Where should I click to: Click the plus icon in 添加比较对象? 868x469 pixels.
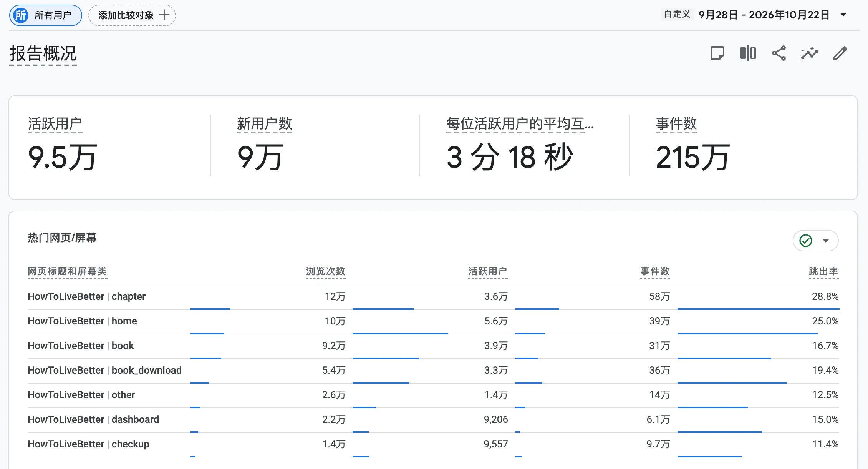click(164, 15)
